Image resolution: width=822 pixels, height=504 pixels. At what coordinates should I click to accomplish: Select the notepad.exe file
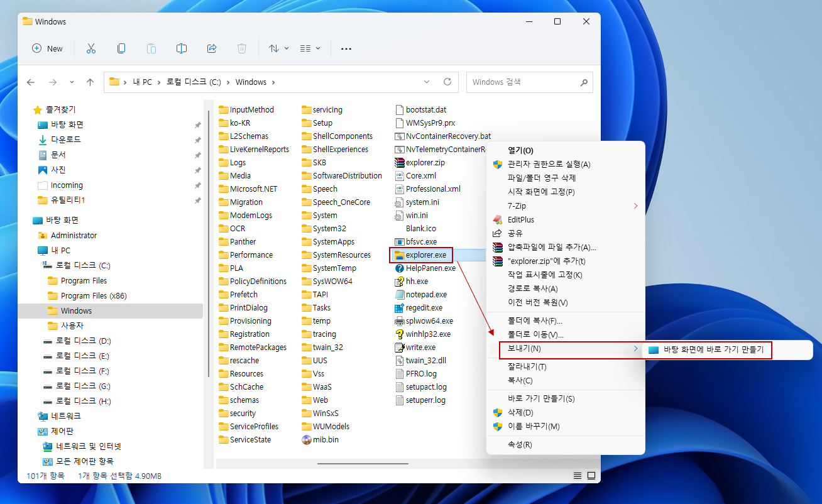click(x=421, y=295)
